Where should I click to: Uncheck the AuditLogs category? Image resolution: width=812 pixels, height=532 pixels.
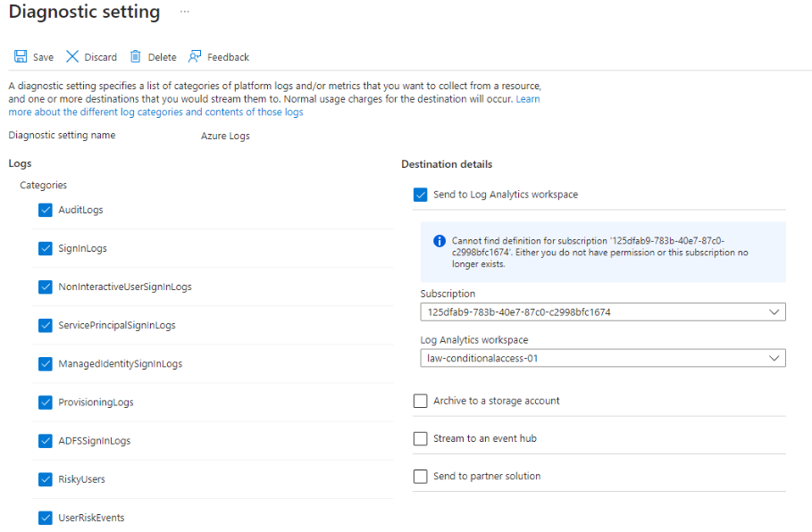click(x=45, y=210)
